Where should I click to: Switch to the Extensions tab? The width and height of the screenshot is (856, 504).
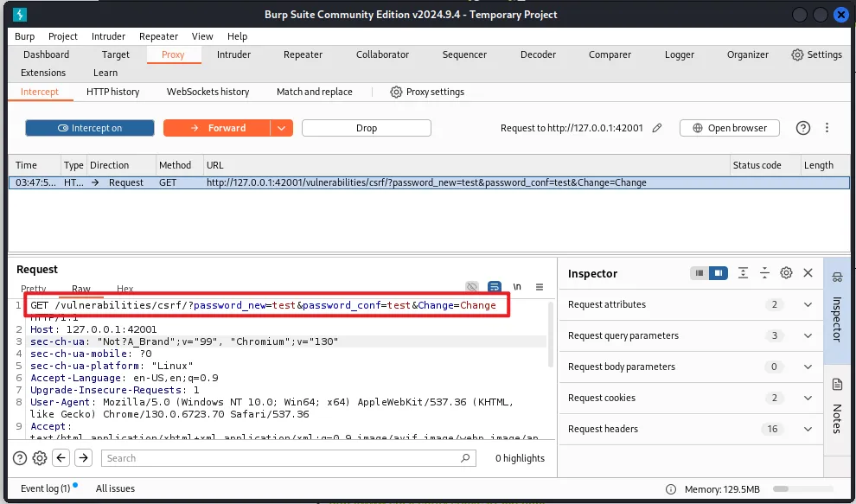[x=43, y=73]
